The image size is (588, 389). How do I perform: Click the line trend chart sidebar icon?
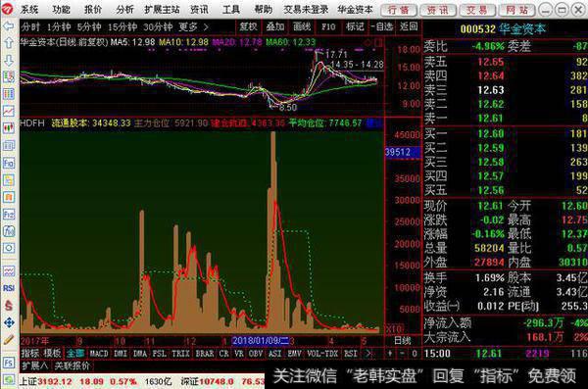(x=9, y=111)
